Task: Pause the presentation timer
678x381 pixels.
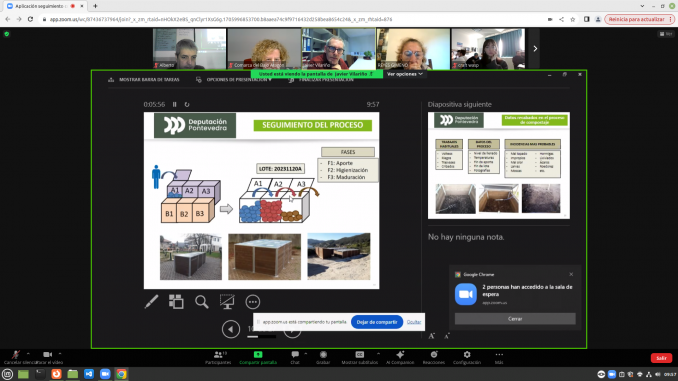Action: point(175,104)
